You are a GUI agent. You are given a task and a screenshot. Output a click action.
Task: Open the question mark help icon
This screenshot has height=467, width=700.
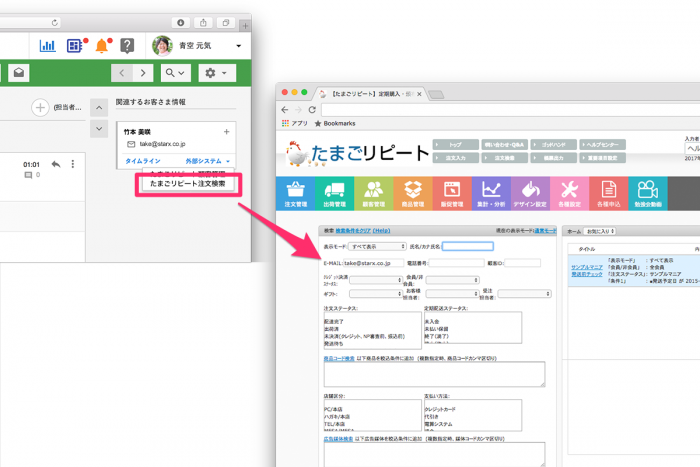click(x=127, y=46)
